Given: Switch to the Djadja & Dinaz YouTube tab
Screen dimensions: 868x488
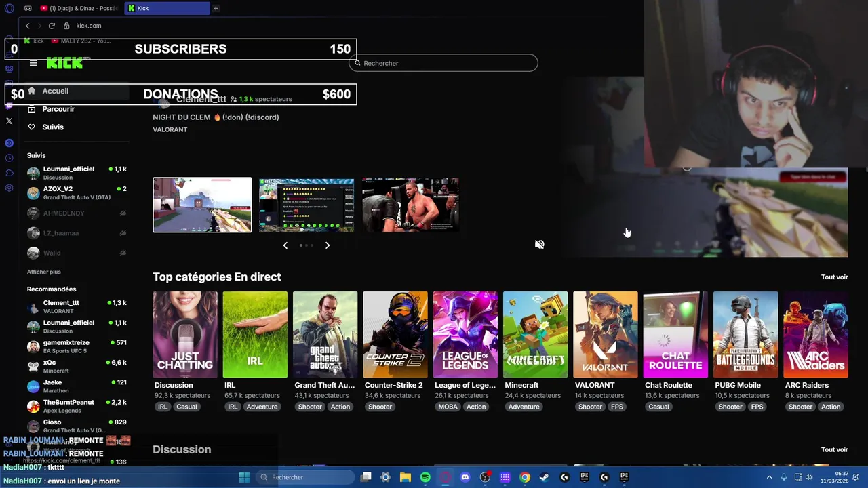Looking at the screenshot, I should pyautogui.click(x=79, y=8).
